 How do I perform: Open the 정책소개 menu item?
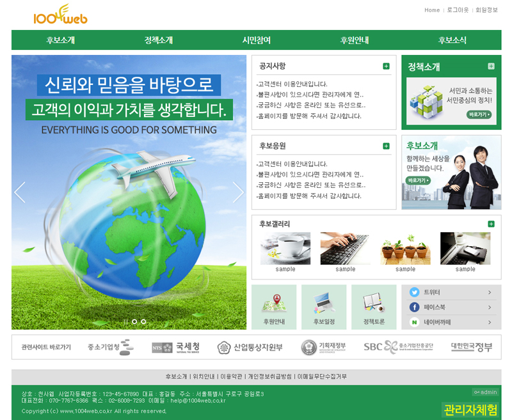[158, 40]
